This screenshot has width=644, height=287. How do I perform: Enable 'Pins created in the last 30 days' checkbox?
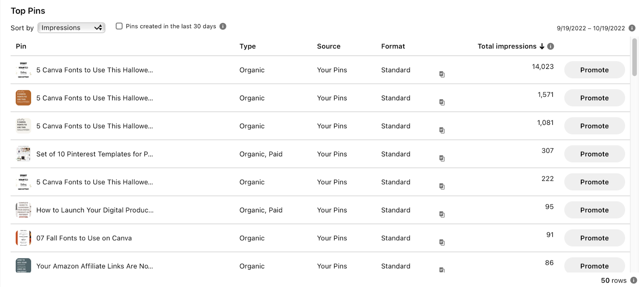[119, 26]
